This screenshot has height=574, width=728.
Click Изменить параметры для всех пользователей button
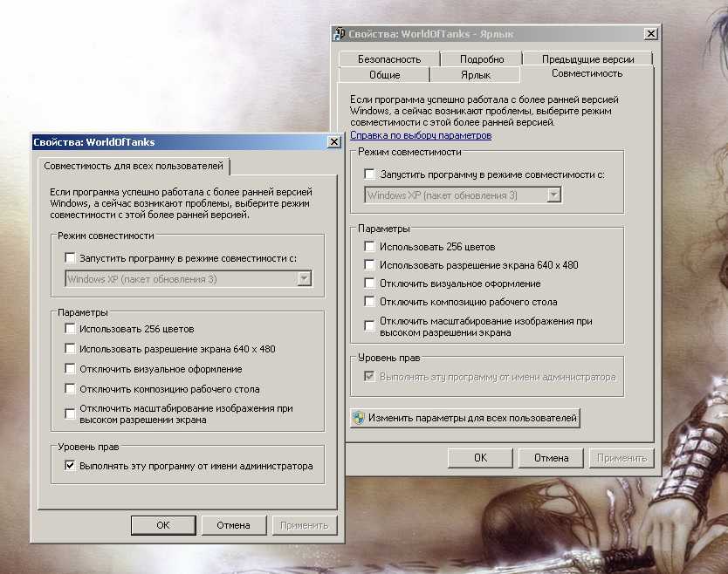464,418
